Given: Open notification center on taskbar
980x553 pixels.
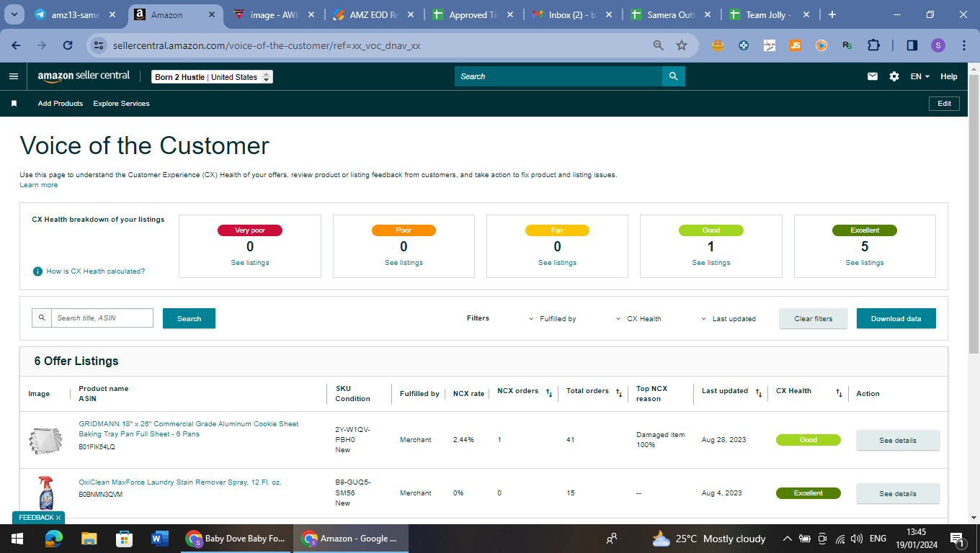Looking at the screenshot, I should [958, 539].
